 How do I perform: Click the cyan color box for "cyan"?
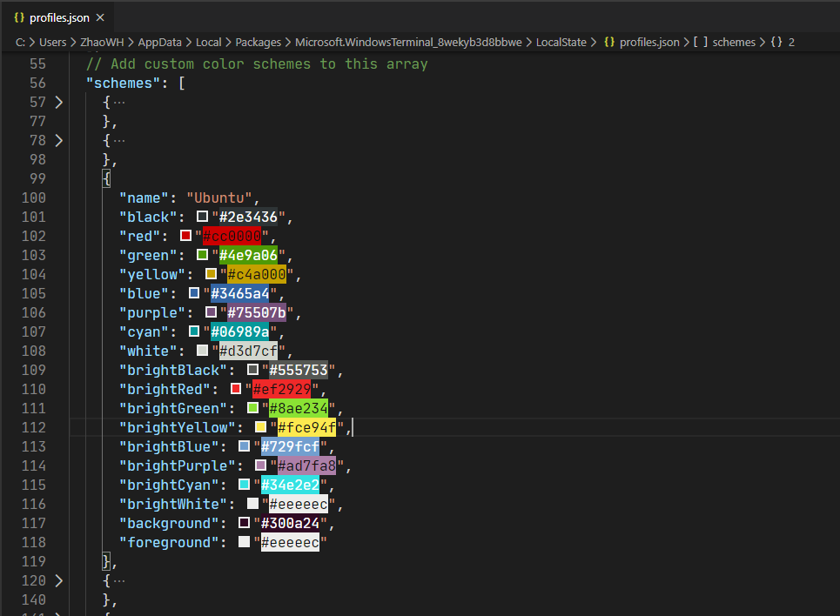[x=196, y=331]
